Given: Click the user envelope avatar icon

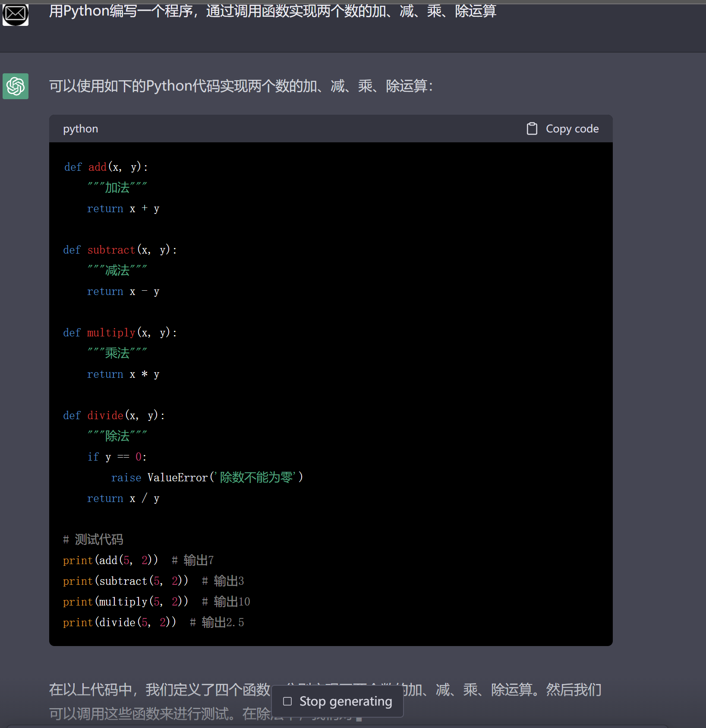Looking at the screenshot, I should click(x=16, y=14).
